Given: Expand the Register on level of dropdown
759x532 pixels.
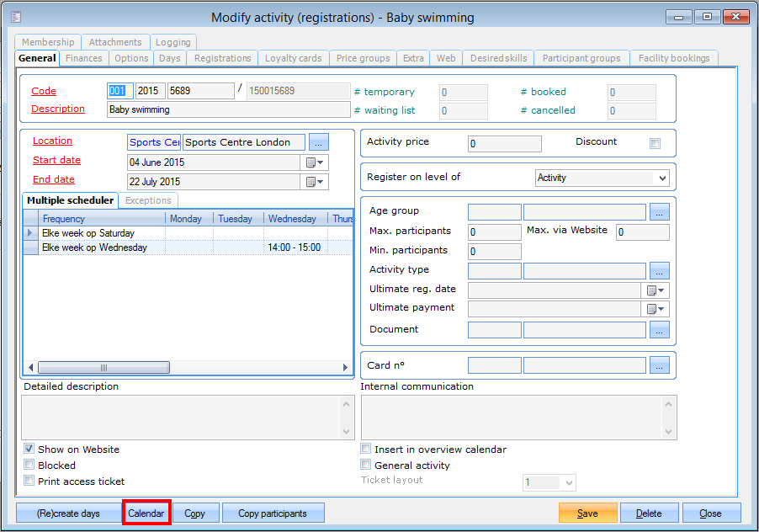Looking at the screenshot, I should [x=662, y=178].
